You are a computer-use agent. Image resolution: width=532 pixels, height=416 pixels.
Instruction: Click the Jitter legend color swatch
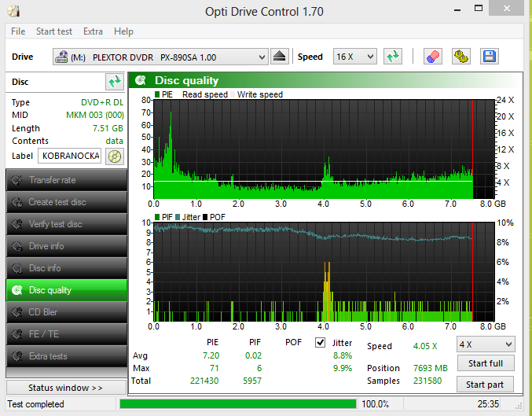pos(178,217)
